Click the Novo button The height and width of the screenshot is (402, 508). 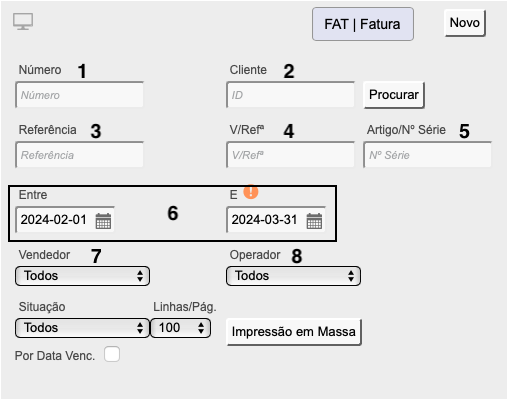pyautogui.click(x=465, y=23)
